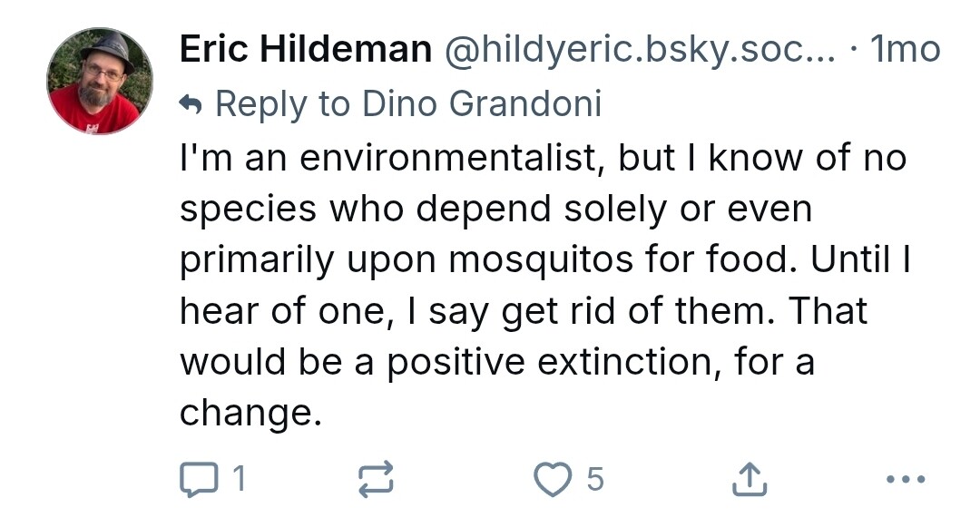Image resolution: width=980 pixels, height=527 pixels.
Task: Visit the Eric Hildeman display name link
Action: (306, 49)
